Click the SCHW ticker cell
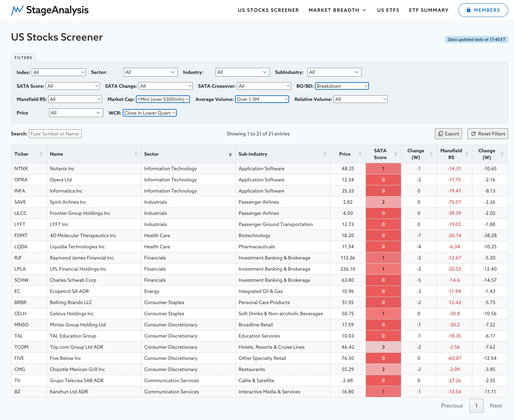 pyautogui.click(x=29, y=280)
